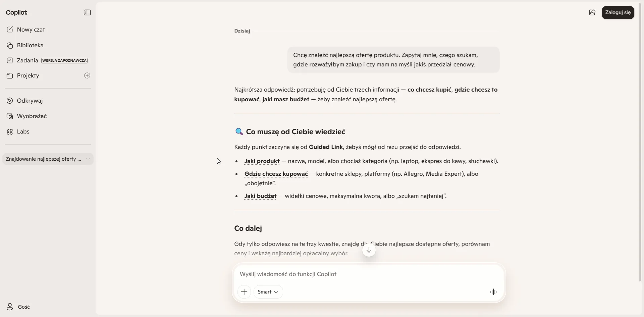Image resolution: width=644 pixels, height=317 pixels.
Task: Open the Projekty folder item
Action: tap(42, 75)
